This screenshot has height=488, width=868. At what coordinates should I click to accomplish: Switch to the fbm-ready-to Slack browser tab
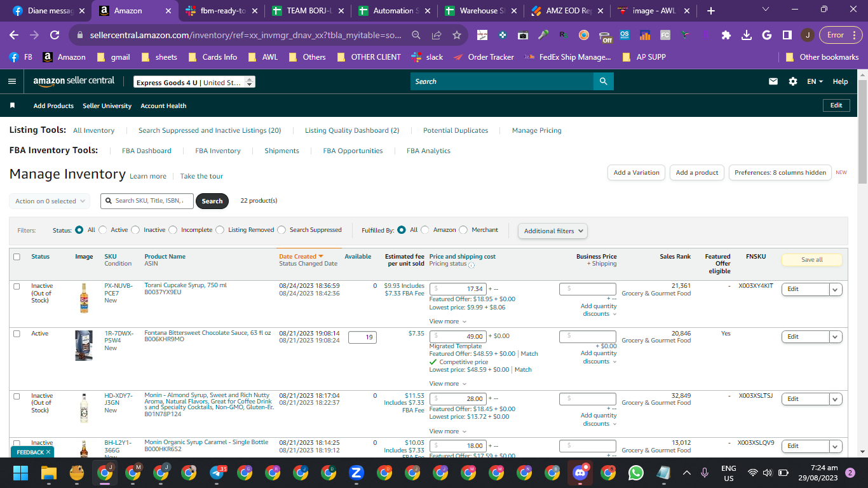(220, 11)
